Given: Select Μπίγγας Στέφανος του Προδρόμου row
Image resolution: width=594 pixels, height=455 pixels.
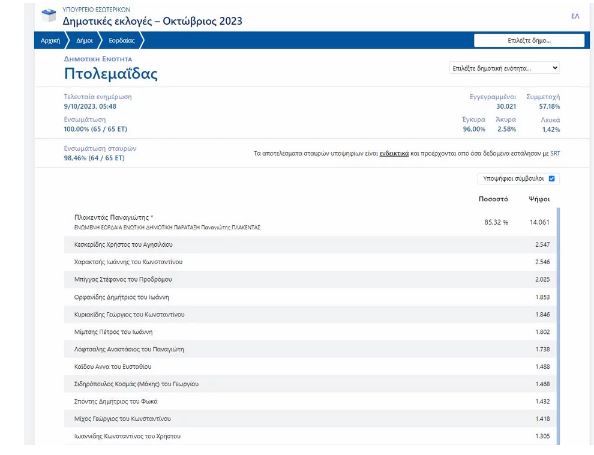Looking at the screenshot, I should pyautogui.click(x=310, y=280).
